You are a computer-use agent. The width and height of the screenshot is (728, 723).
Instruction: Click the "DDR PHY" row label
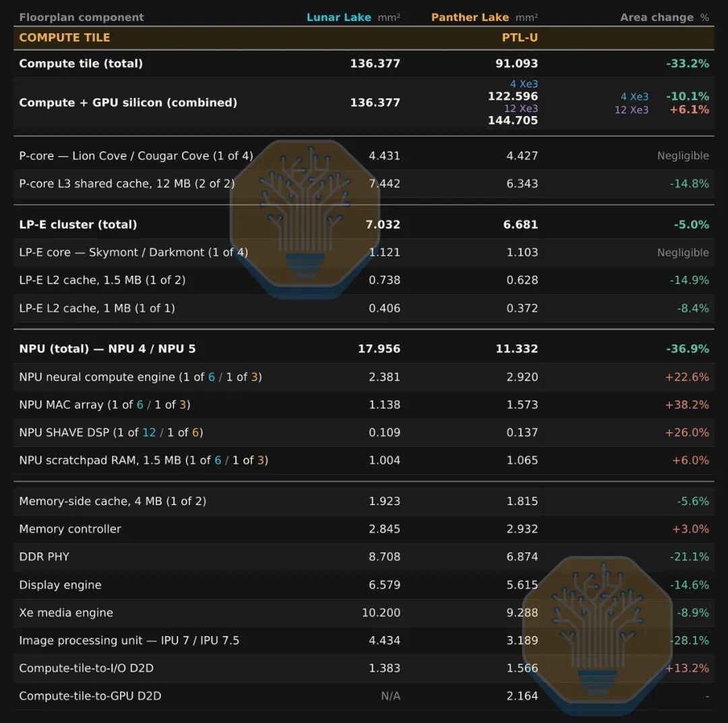44,556
